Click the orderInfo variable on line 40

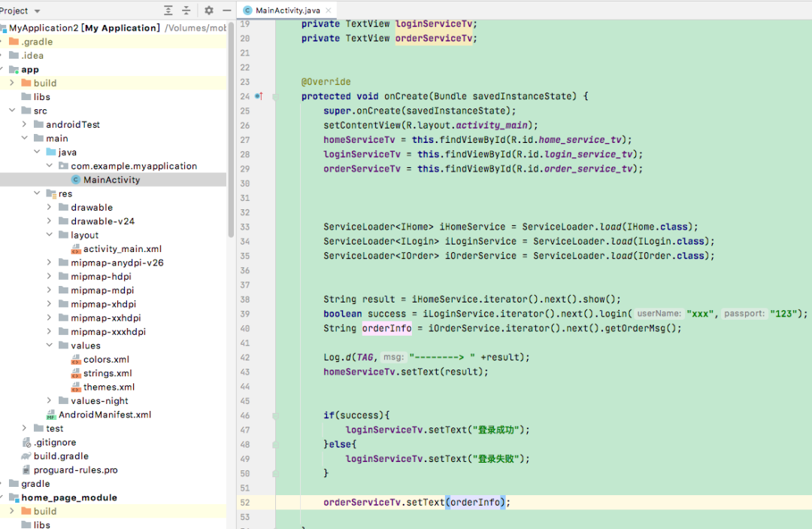[387, 328]
